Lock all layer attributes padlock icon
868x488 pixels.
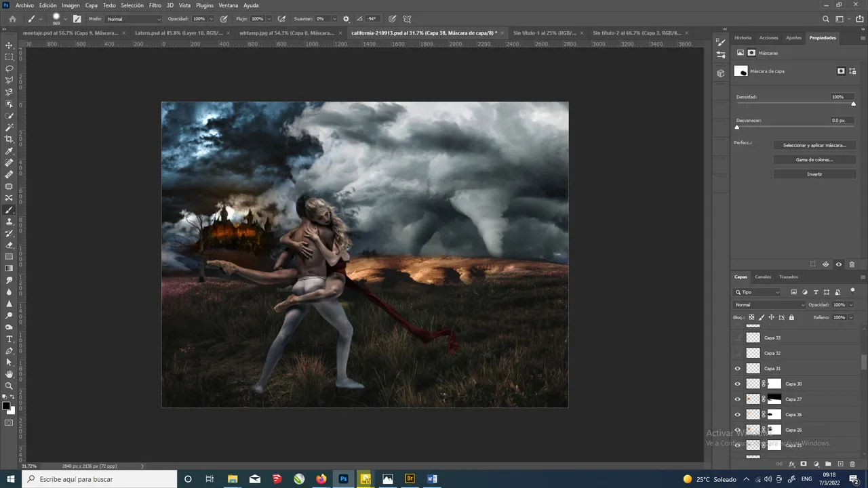click(791, 317)
